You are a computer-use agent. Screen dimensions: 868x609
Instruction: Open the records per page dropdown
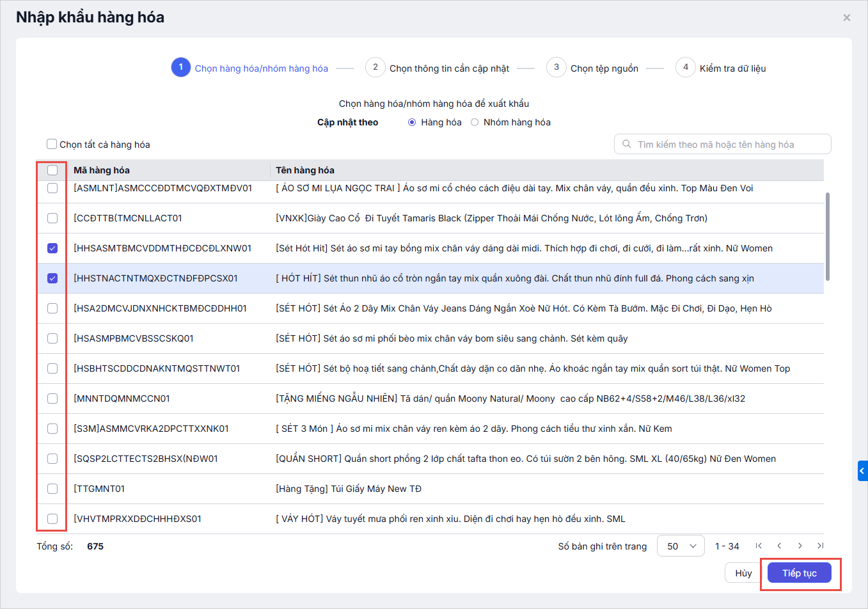[x=681, y=546]
